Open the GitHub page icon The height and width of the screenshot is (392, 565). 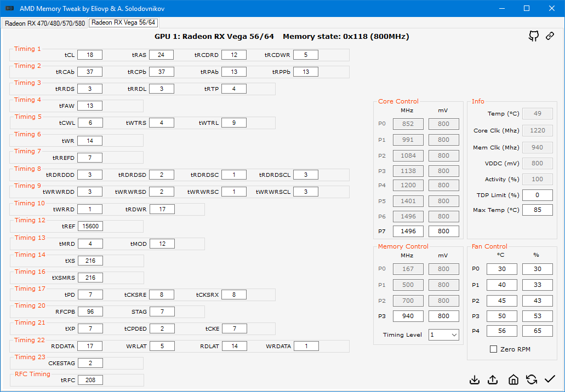pos(534,36)
